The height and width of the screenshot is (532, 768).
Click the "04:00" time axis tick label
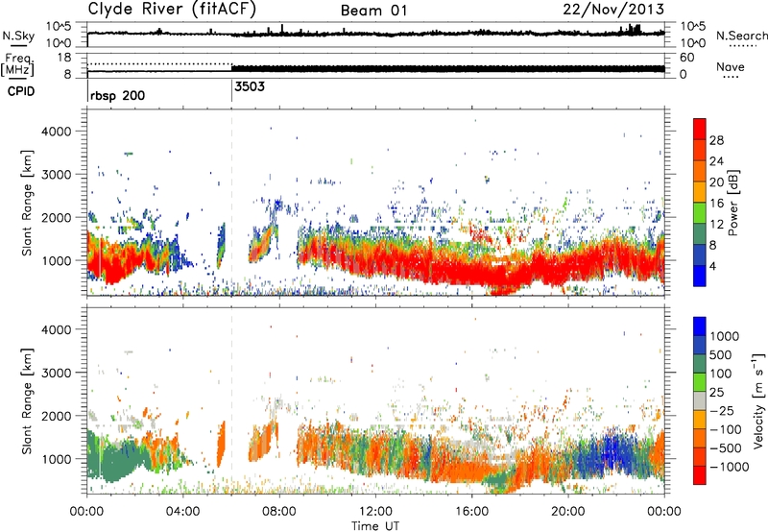tap(183, 512)
